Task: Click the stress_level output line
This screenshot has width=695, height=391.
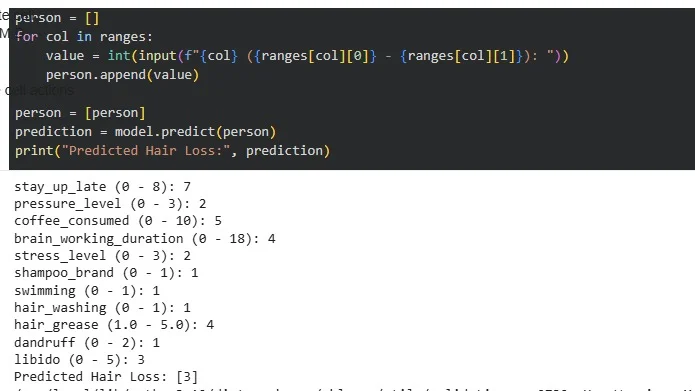Action: [102, 256]
